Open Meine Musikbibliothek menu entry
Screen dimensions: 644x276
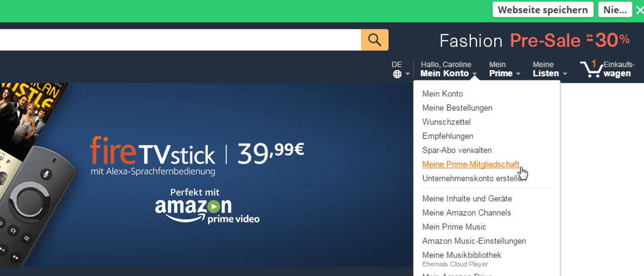point(462,255)
